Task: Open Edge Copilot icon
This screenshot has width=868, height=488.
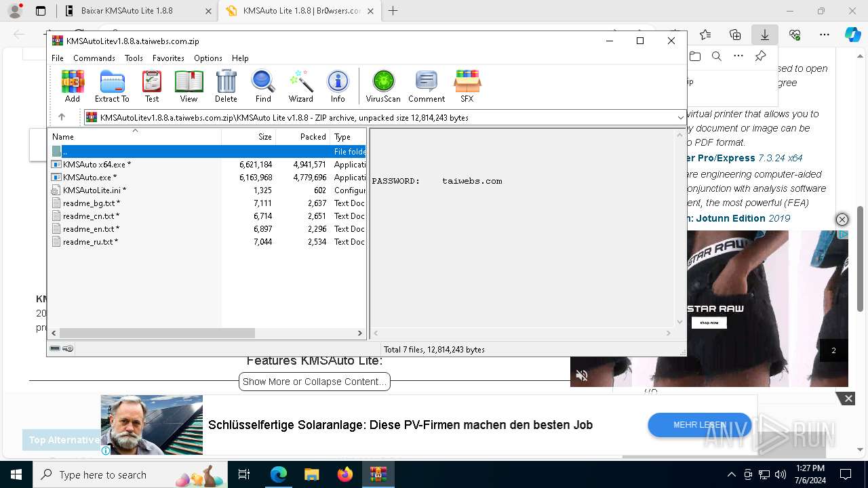Action: coord(852,35)
